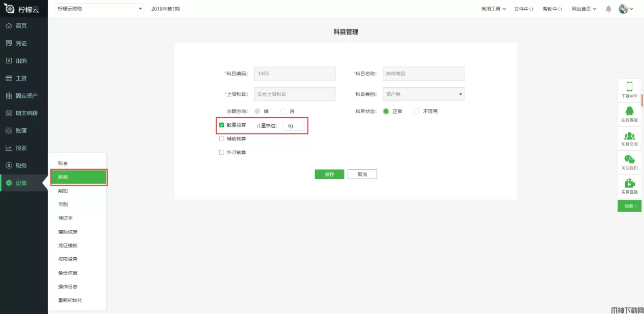The width and height of the screenshot is (644, 314).
Task: Open the 柠檬云财税 account set dropdown
Action: pyautogui.click(x=99, y=9)
